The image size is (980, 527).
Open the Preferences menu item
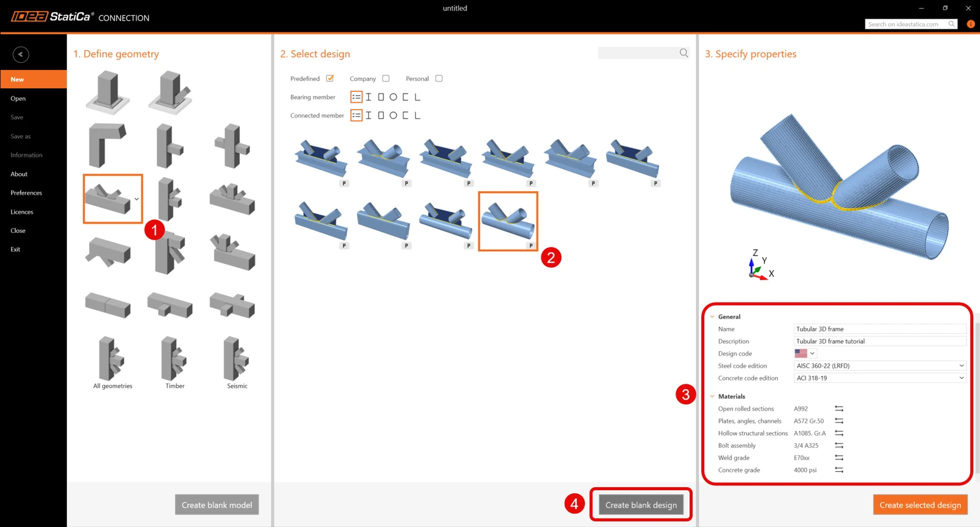[26, 193]
